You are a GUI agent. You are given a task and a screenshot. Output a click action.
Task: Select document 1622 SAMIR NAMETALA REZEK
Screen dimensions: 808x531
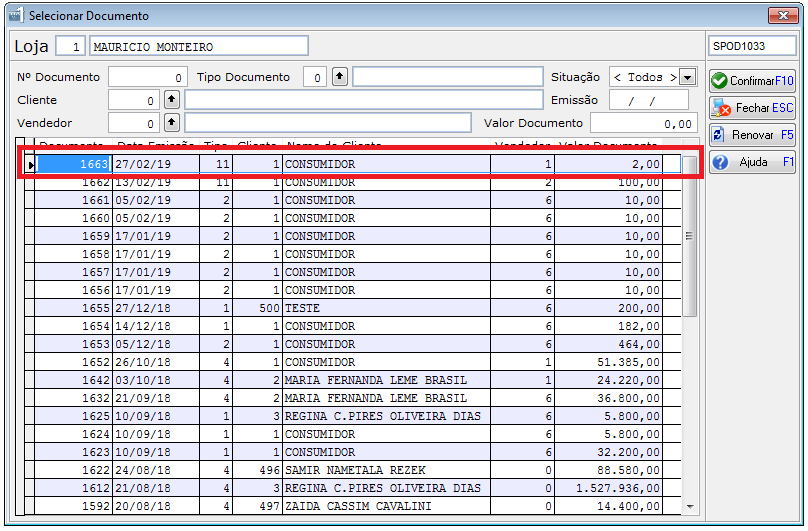point(353,470)
